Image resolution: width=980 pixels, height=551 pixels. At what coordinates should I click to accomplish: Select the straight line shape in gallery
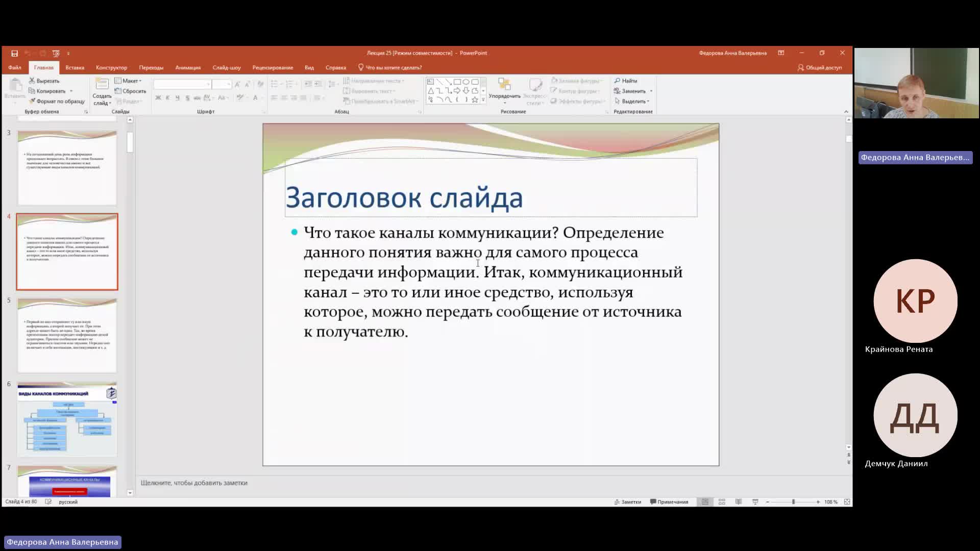pyautogui.click(x=439, y=82)
